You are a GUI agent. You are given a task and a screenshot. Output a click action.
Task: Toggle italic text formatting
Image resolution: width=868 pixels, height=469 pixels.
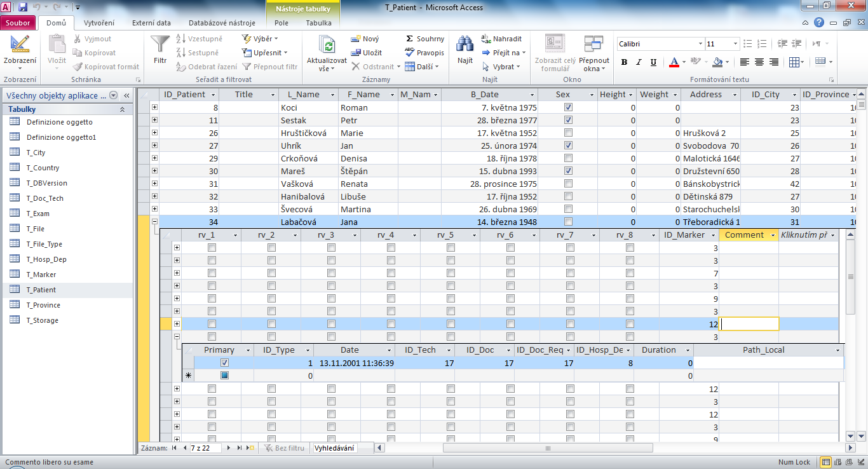coord(639,62)
